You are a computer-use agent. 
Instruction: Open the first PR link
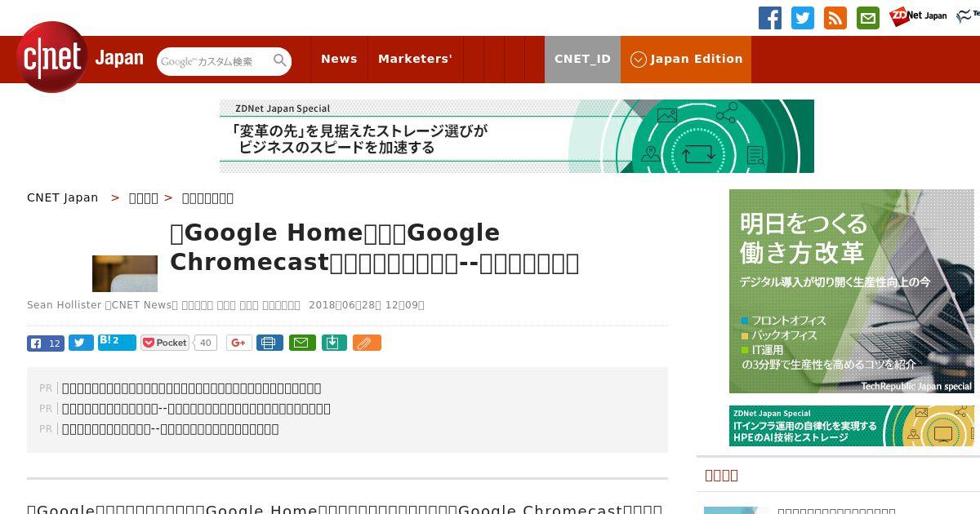192,388
